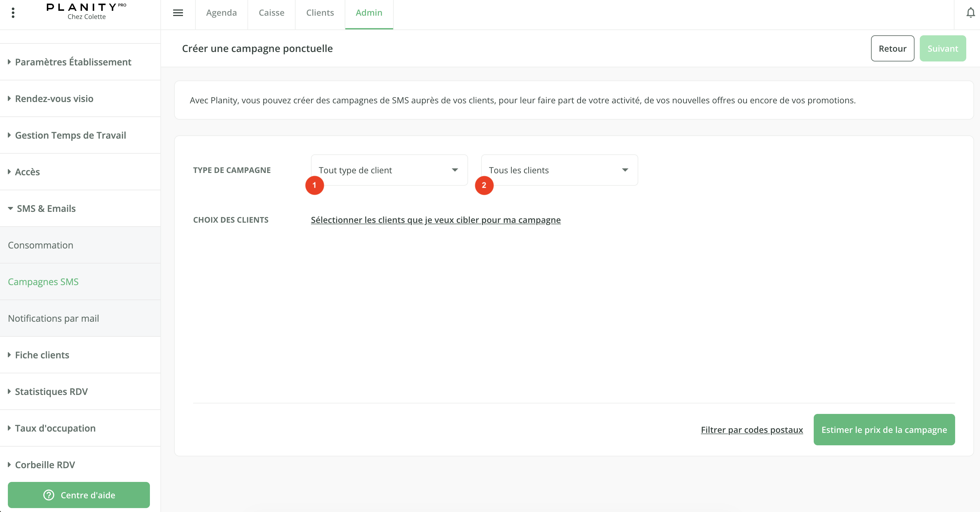The height and width of the screenshot is (512, 980).
Task: Switch to the Agenda tab
Action: [x=221, y=13]
